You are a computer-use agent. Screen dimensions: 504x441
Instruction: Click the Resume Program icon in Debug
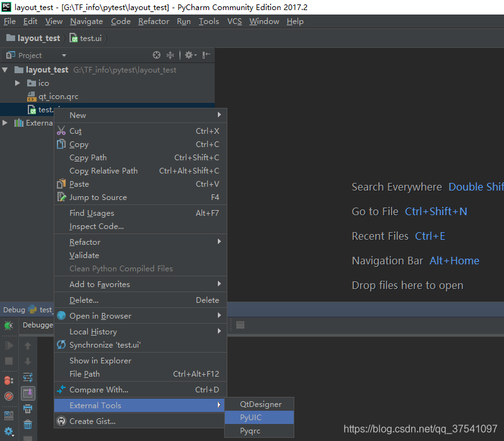(x=9, y=346)
